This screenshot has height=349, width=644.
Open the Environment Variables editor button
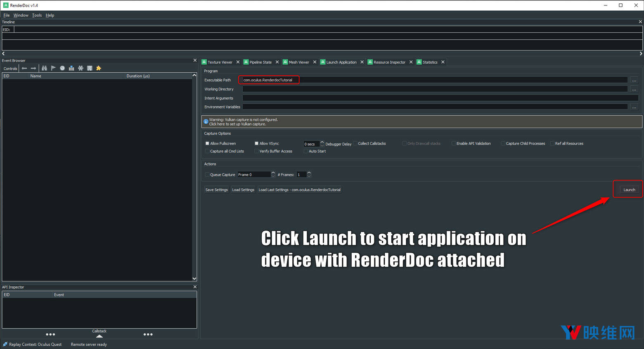(x=634, y=107)
